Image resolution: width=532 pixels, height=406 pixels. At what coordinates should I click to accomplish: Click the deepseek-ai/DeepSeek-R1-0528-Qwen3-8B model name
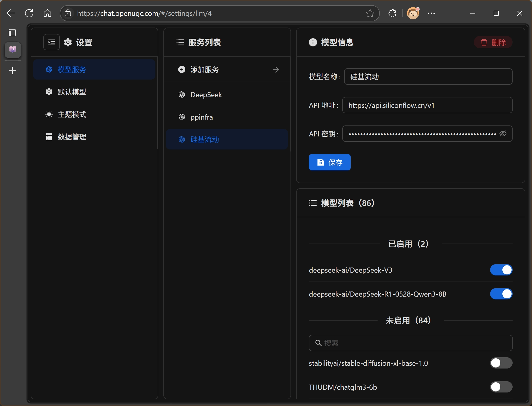378,294
